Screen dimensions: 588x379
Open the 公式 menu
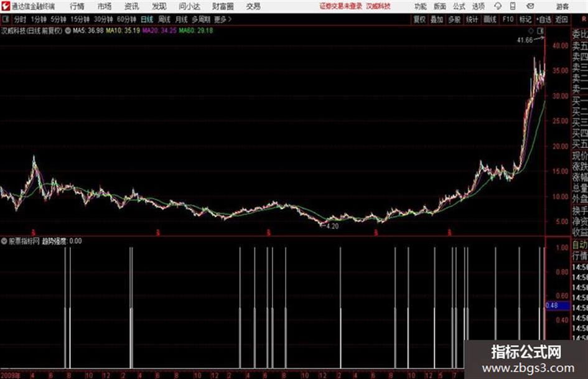[x=459, y=6]
